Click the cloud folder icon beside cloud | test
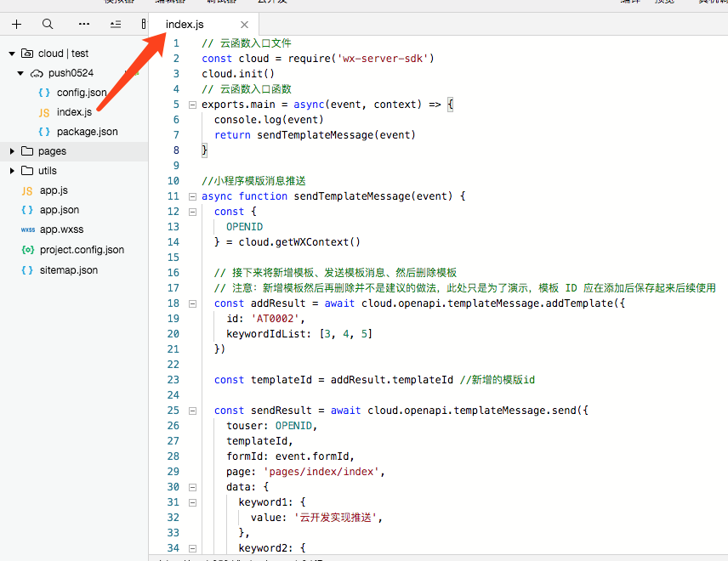 [27, 54]
